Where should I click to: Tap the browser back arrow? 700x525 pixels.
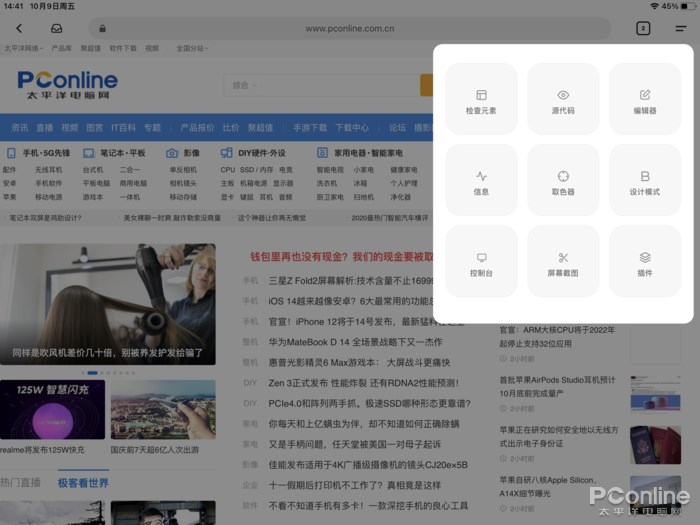(x=19, y=28)
